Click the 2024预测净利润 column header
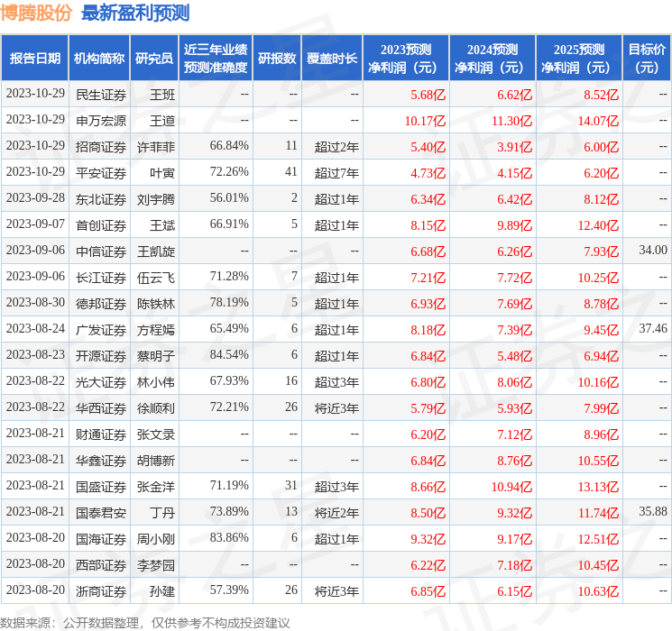Image resolution: width=672 pixels, height=631 pixels. click(x=492, y=58)
